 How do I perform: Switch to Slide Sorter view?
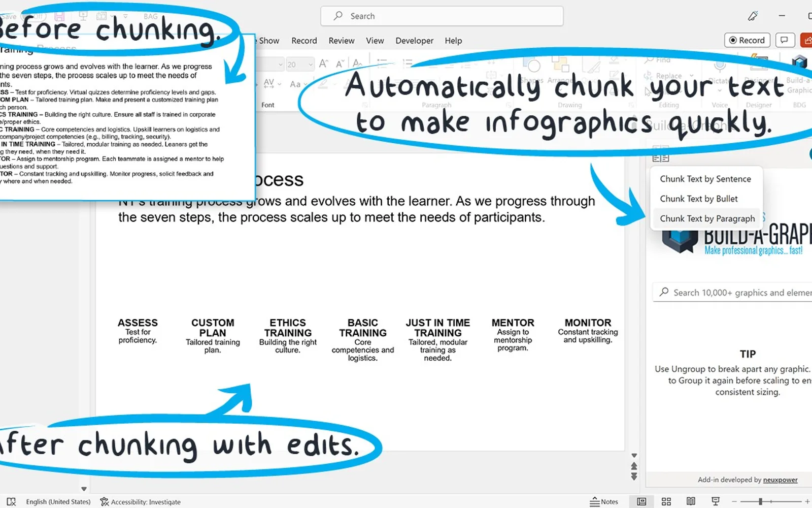666,501
